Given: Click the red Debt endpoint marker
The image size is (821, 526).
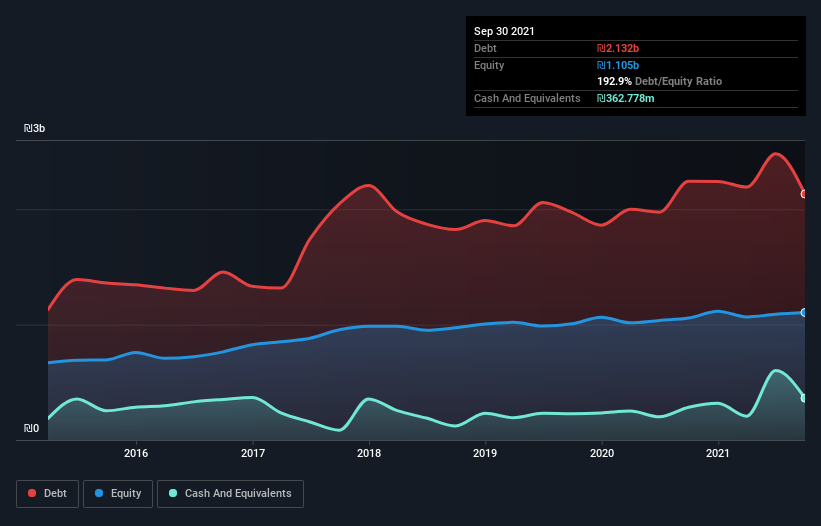Looking at the screenshot, I should (x=804, y=194).
